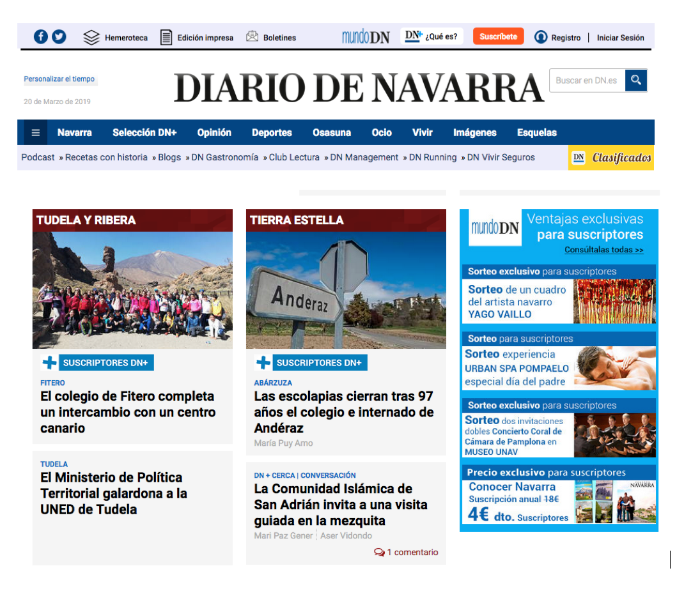This screenshot has width=700, height=589.
Task: Open the UNED de Tudela headline
Action: 114,494
